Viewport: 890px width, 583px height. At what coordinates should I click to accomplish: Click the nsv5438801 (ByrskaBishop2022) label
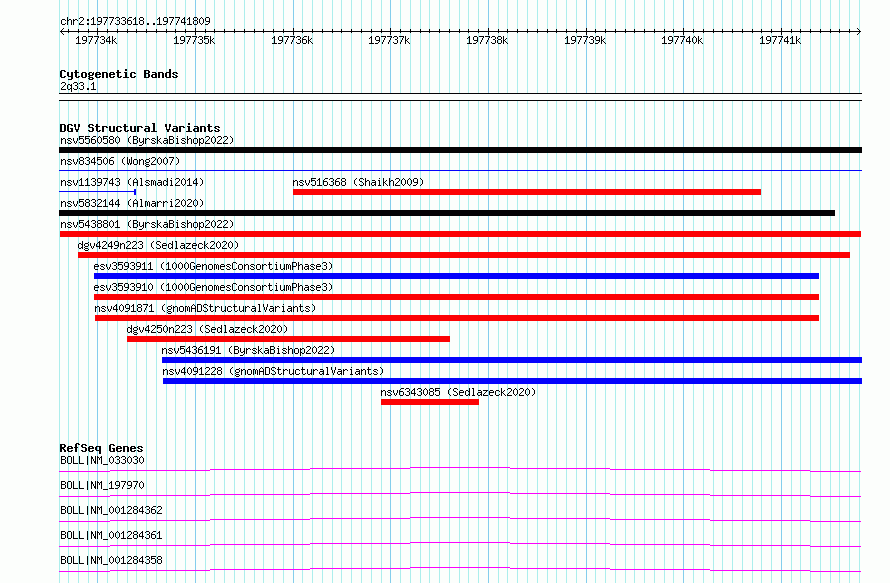coord(147,224)
